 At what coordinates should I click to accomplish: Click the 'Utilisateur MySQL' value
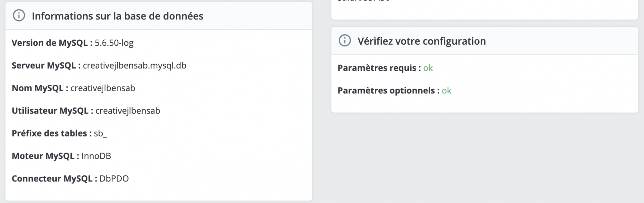128,111
